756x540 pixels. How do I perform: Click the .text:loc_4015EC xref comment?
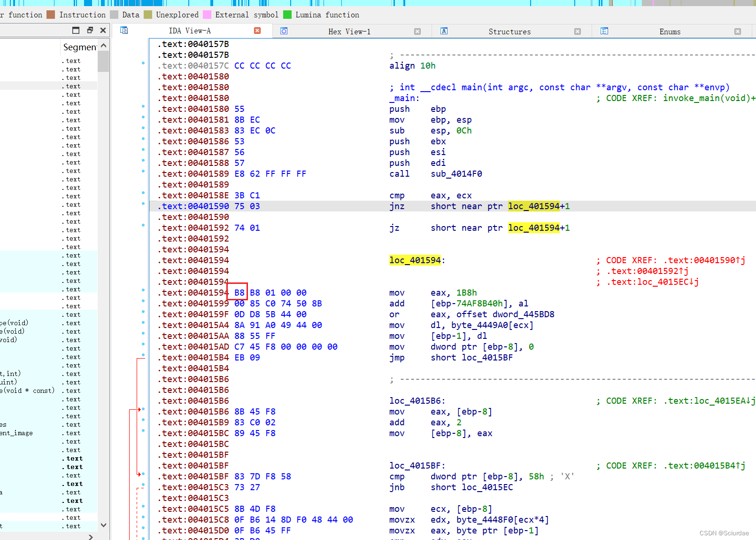(x=653, y=282)
